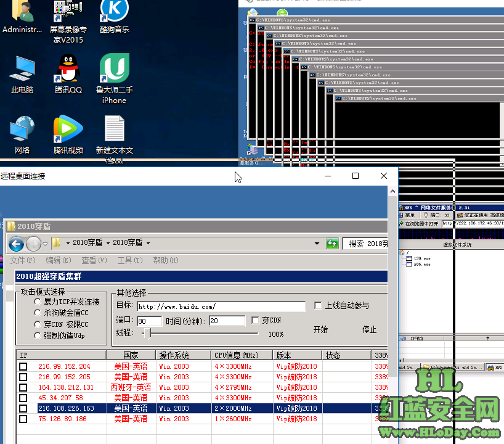This screenshot has height=444, width=504.
Task: Toggle 上线自动参与 checkbox
Action: [x=318, y=305]
